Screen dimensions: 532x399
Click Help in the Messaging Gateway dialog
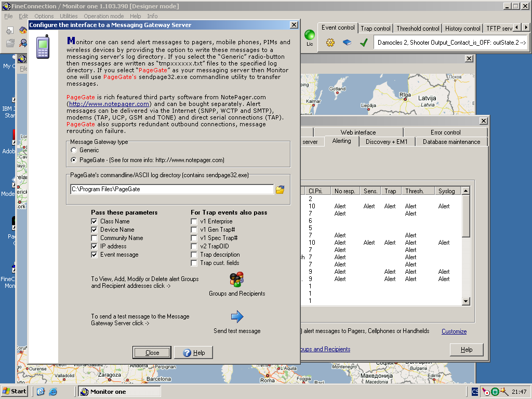(x=194, y=353)
